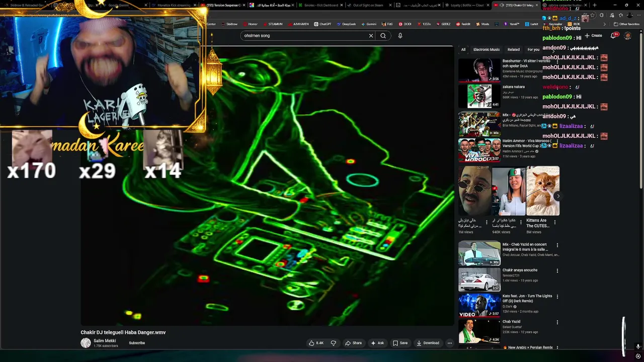Viewport: 644px width, 362px height.
Task: Open Chab Yazid video title
Action: [511, 322]
